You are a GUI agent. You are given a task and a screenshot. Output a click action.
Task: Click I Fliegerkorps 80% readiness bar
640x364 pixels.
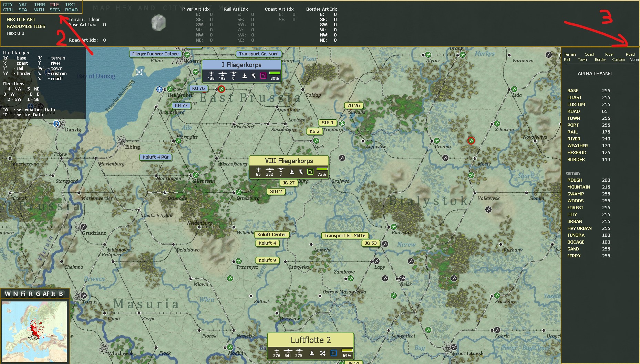click(x=275, y=73)
